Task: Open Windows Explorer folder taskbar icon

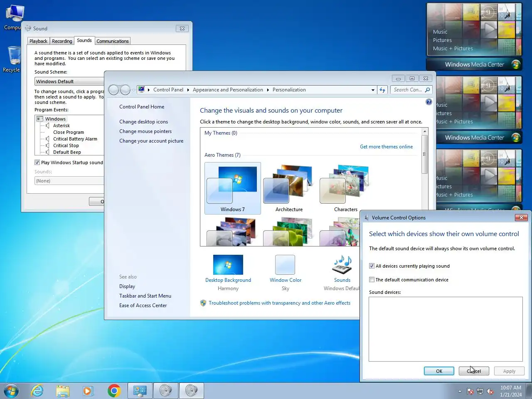Action: (x=63, y=391)
